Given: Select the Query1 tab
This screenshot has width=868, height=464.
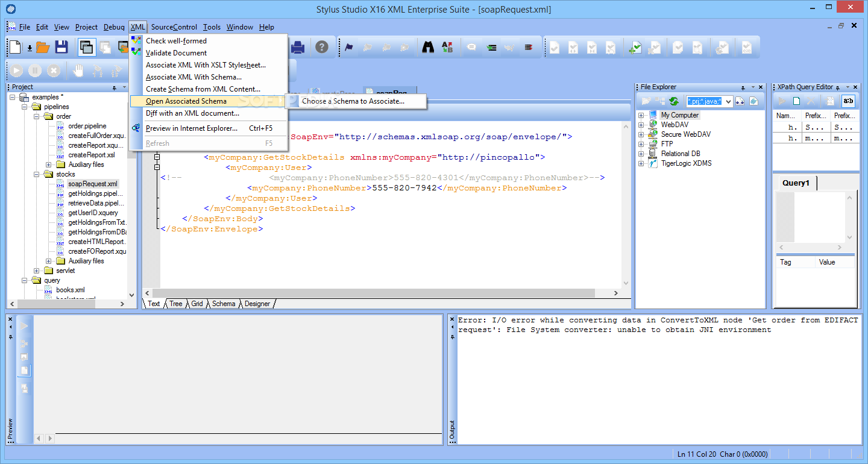Looking at the screenshot, I should tap(796, 183).
